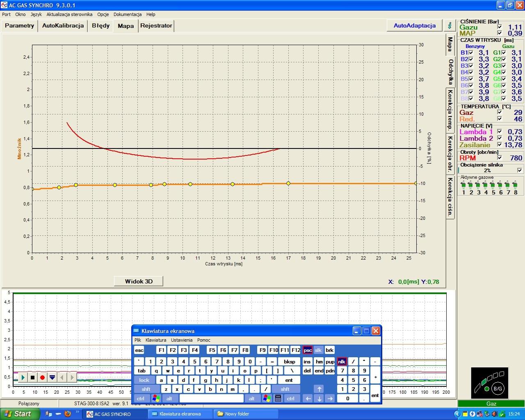Open the Aktualizacja sterownika menu
The width and height of the screenshot is (525, 420).
[x=69, y=14]
